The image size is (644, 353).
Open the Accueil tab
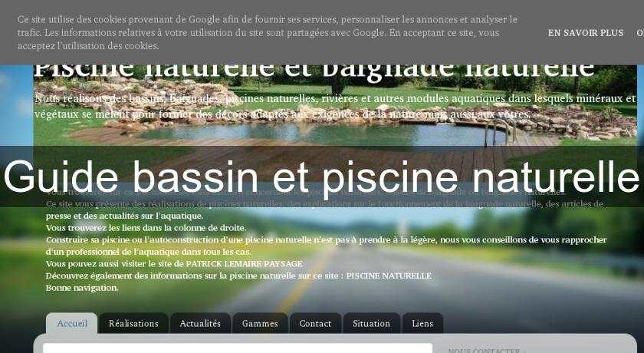[x=72, y=323]
